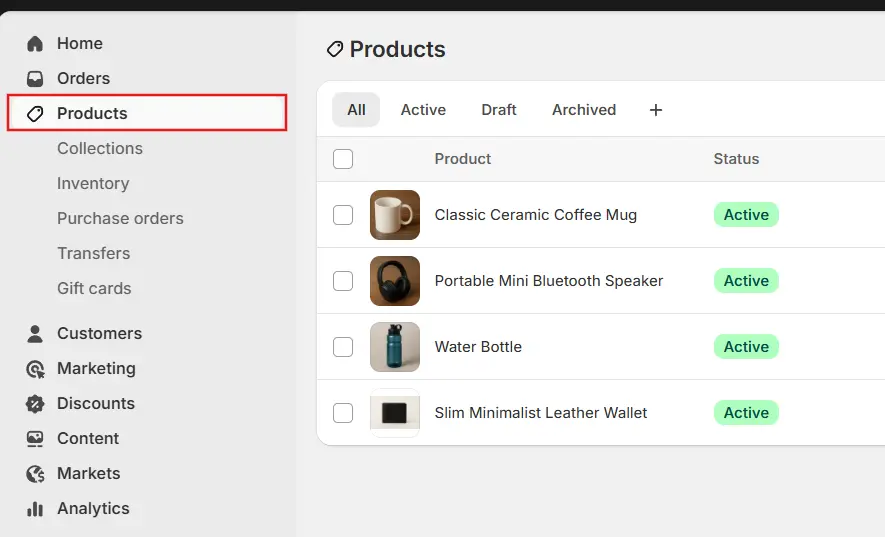Select the Water Bottle row checkbox
Viewport: 885px width, 537px height.
tap(343, 347)
